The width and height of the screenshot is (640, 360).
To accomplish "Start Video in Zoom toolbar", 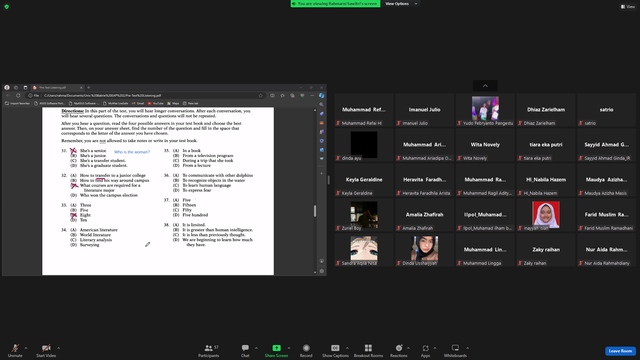I will (46, 350).
